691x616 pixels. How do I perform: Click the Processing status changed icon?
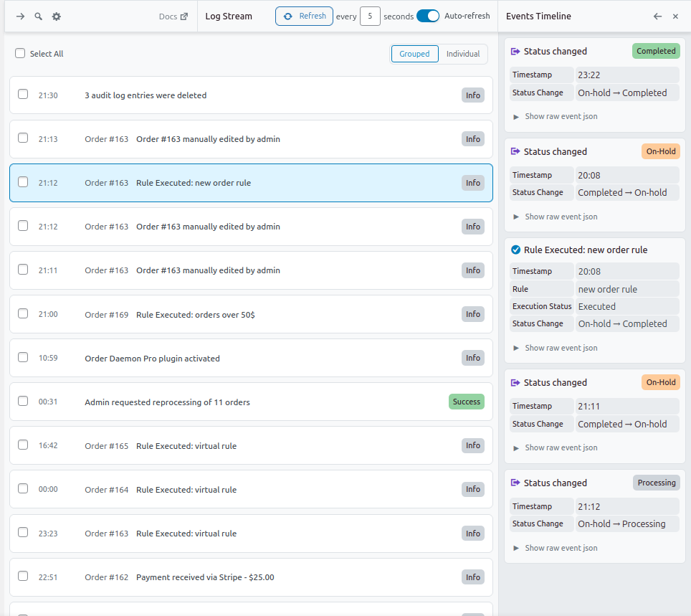[x=515, y=483]
